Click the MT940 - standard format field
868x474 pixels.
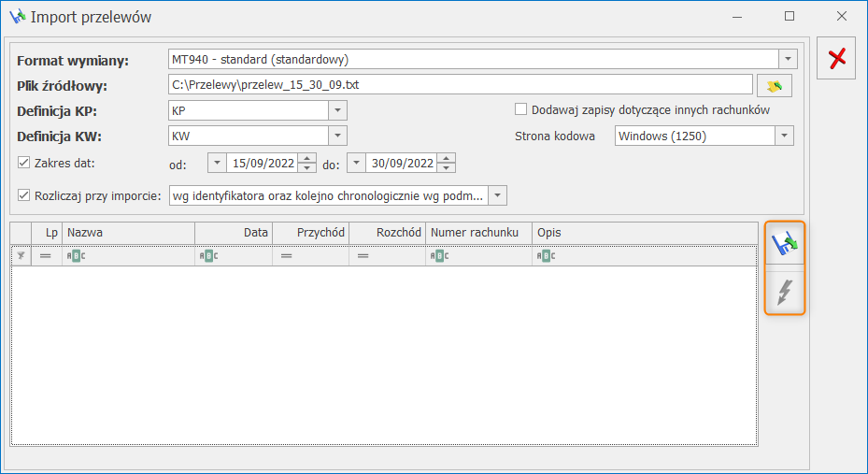click(x=474, y=59)
